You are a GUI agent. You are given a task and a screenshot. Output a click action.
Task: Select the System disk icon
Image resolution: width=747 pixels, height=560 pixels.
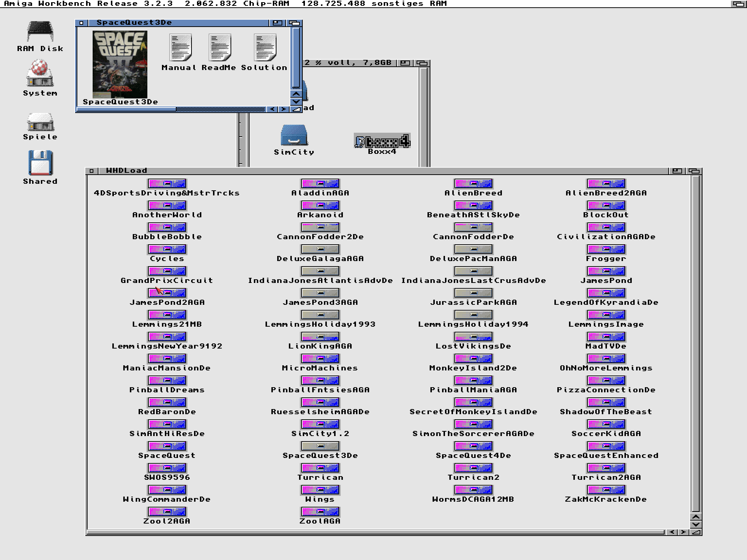40,74
